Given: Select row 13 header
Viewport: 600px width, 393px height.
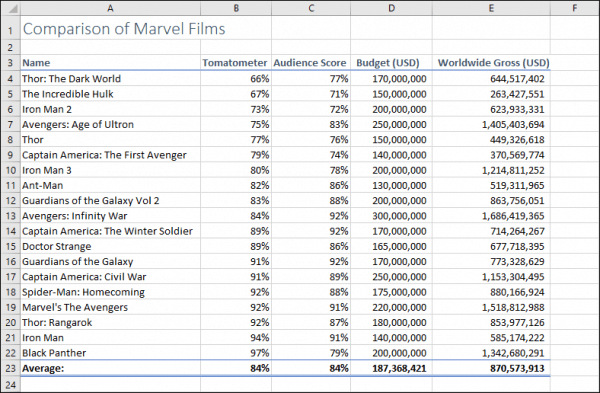Looking at the screenshot, I should pos(11,216).
